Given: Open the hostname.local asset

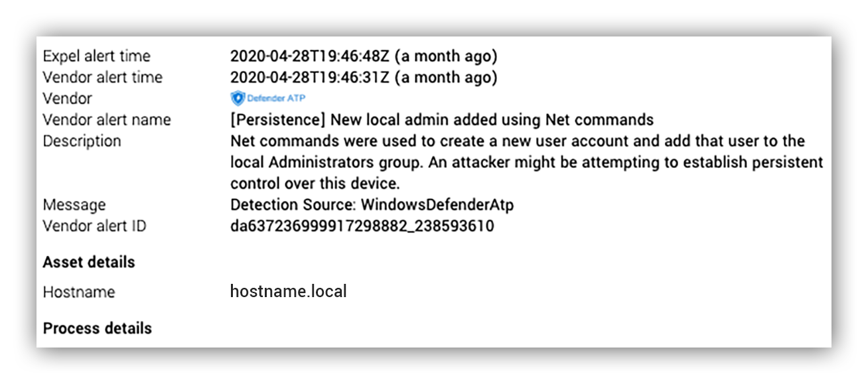Looking at the screenshot, I should (288, 291).
